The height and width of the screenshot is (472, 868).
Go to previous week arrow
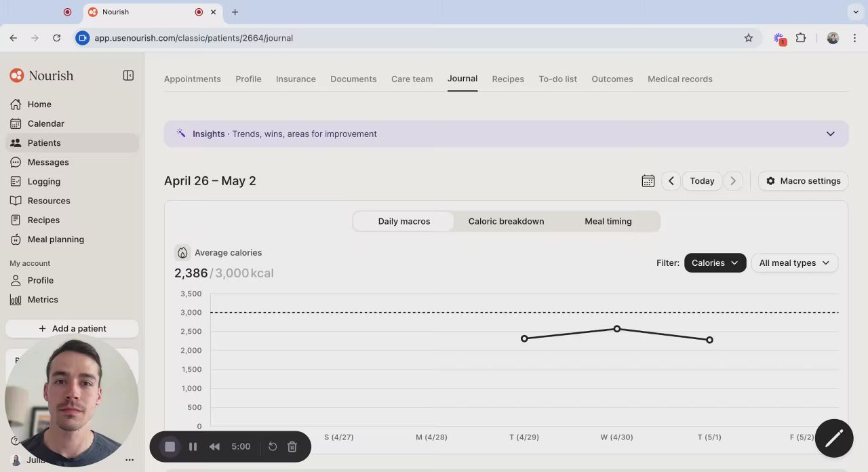(671, 181)
